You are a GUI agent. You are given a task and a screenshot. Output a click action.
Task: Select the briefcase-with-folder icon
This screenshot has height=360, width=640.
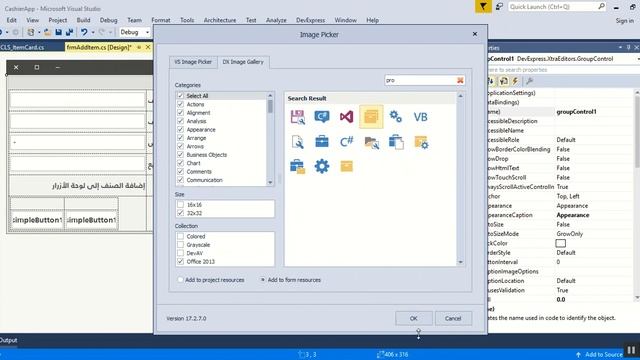[x=298, y=167]
